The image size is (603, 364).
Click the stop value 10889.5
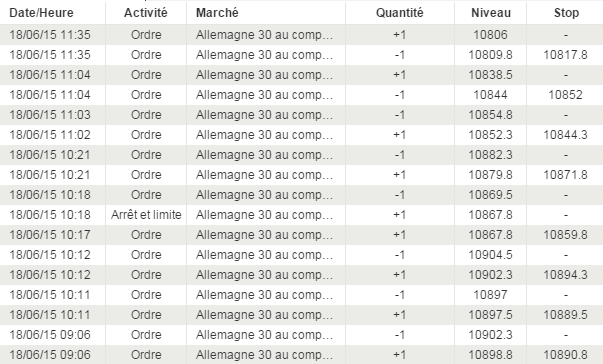565,314
